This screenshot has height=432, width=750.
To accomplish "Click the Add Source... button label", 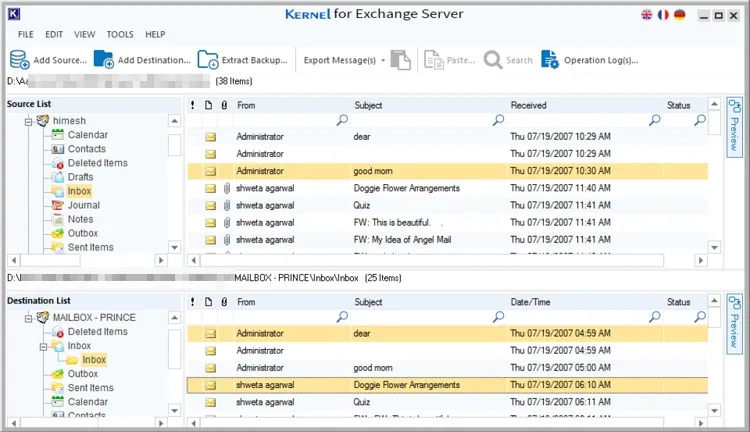I will click(x=60, y=60).
